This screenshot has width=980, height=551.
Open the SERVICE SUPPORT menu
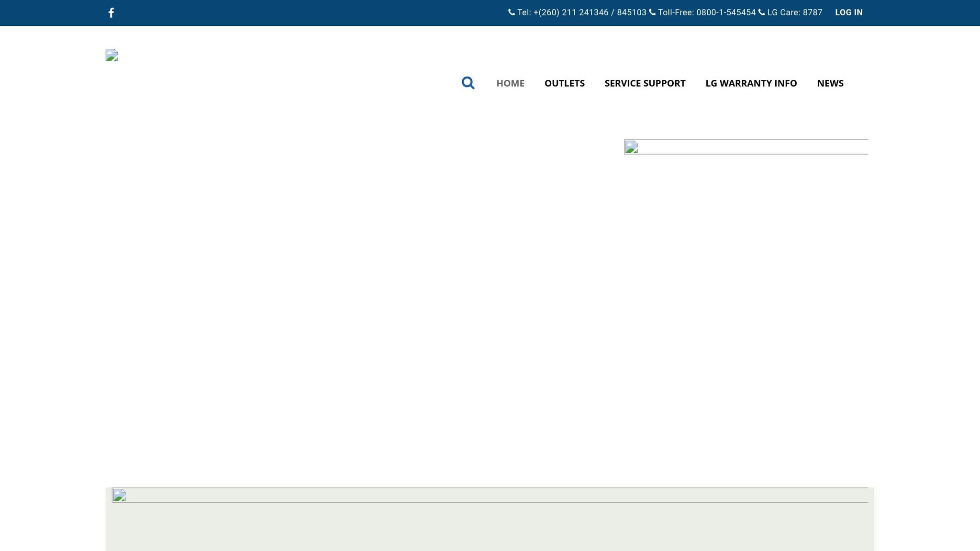645,83
